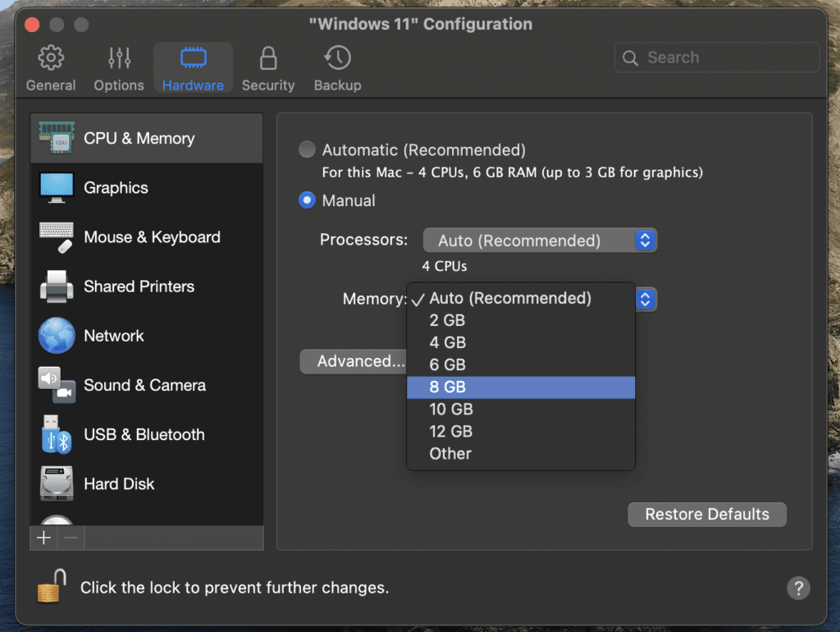Select the USB & Bluetooth label
840x632 pixels.
144,435
